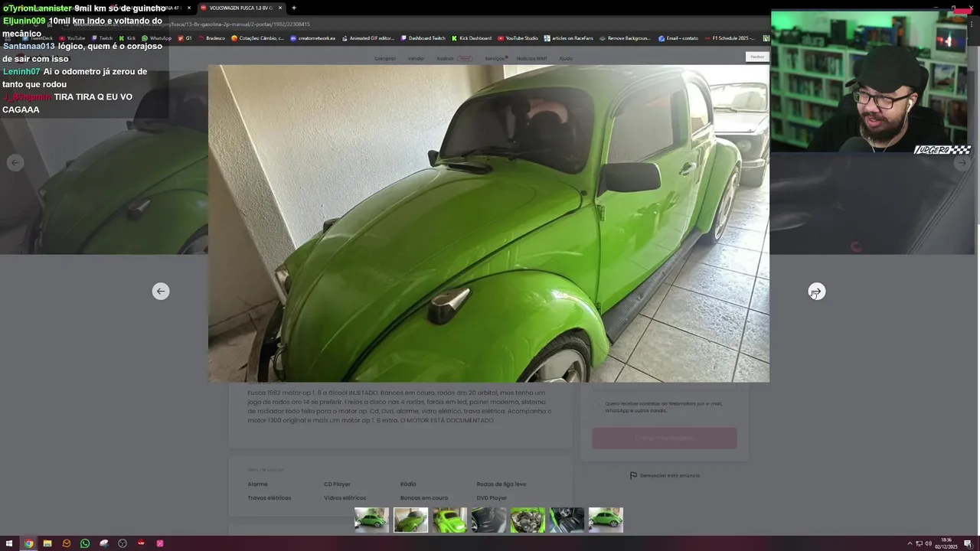Viewport: 980px width, 551px height.
Task: Open the Dashboard Twitch bookmark
Action: click(x=423, y=38)
